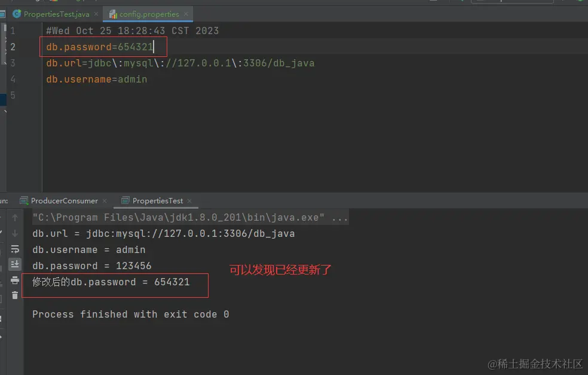Screen dimensions: 588x375
Task: Click console output db.password = 123456
Action: pyautogui.click(x=92, y=266)
